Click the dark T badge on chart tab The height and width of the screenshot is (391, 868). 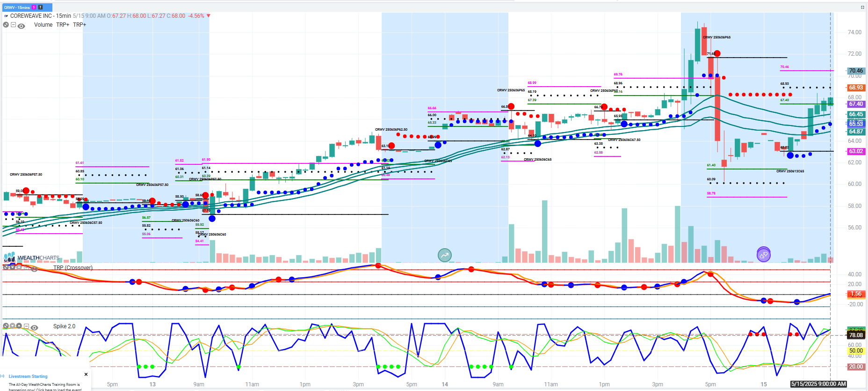tap(40, 7)
